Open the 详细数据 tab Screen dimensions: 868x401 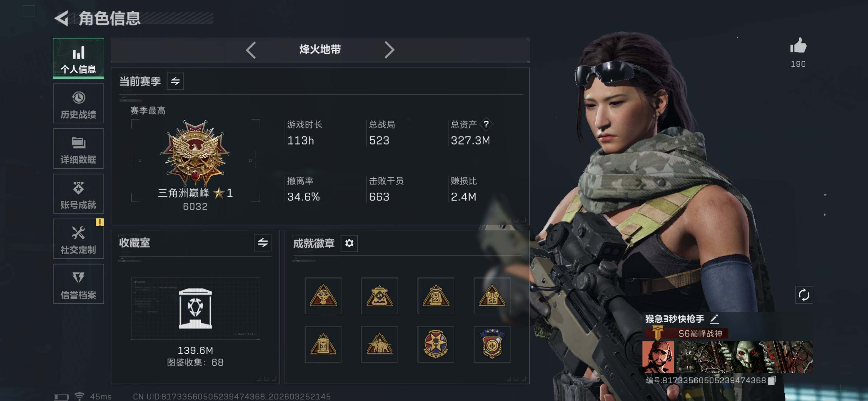(78, 149)
